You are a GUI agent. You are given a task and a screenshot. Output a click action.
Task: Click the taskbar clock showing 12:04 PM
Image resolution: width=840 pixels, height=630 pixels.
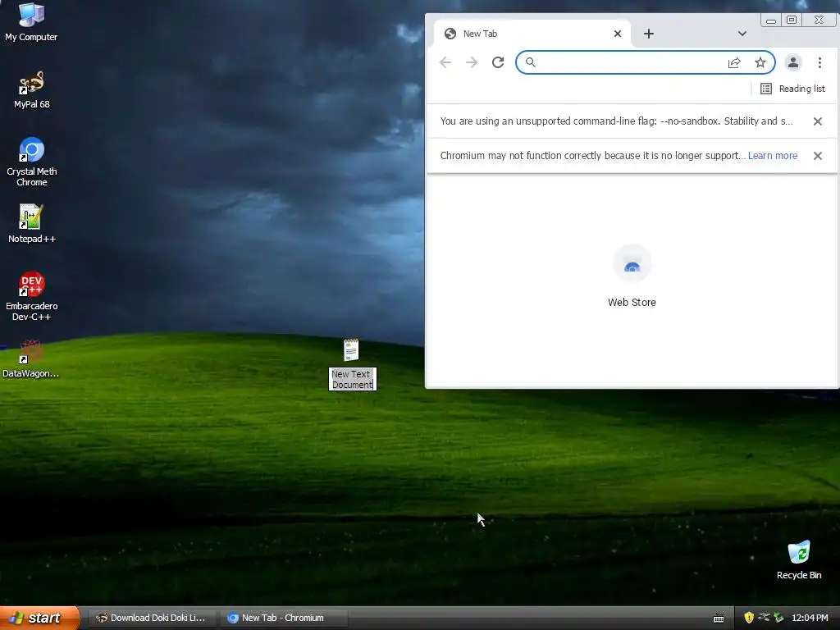[x=810, y=618]
